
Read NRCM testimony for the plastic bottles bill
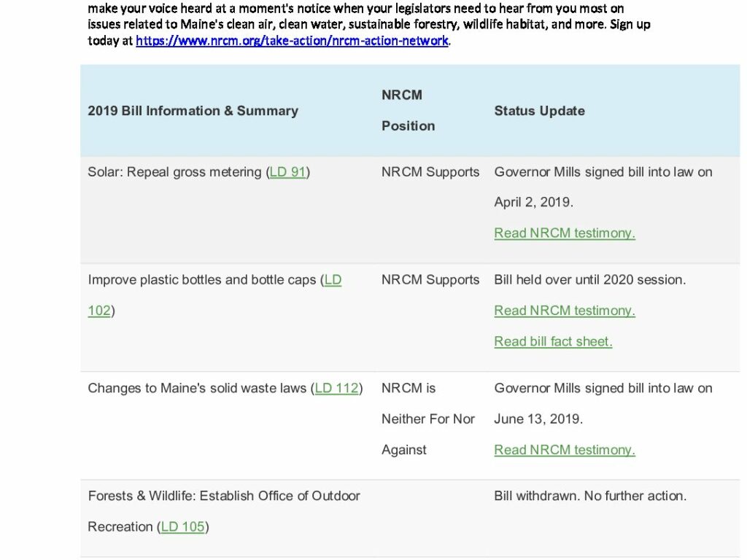(x=565, y=311)
